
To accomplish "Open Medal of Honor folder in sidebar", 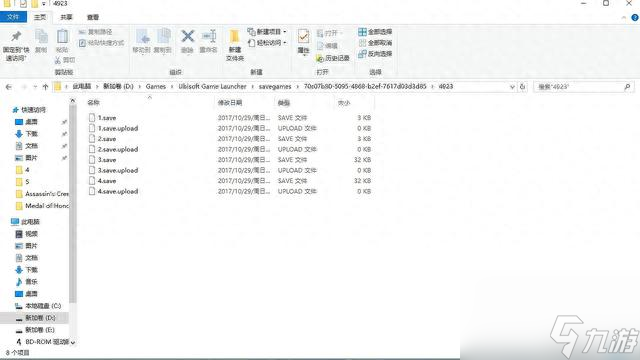I will [x=47, y=206].
